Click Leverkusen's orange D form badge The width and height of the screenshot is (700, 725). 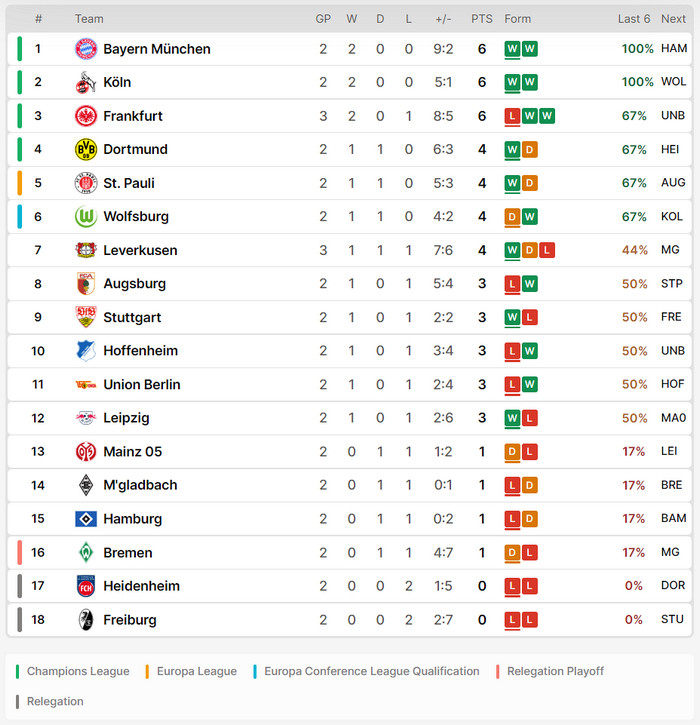529,250
